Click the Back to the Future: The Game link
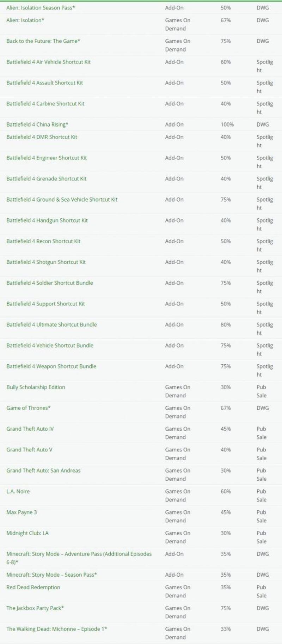Viewport: 282px width, 644px height. tap(43, 41)
